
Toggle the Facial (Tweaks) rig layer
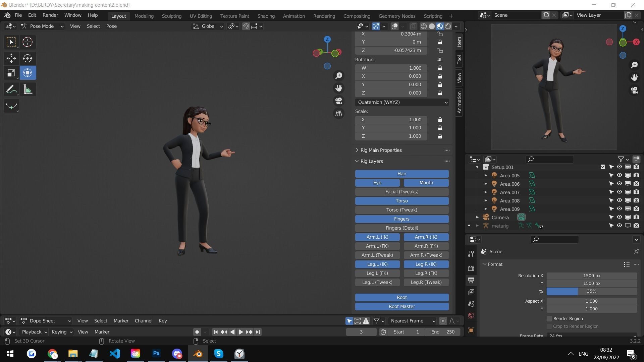tap(402, 192)
